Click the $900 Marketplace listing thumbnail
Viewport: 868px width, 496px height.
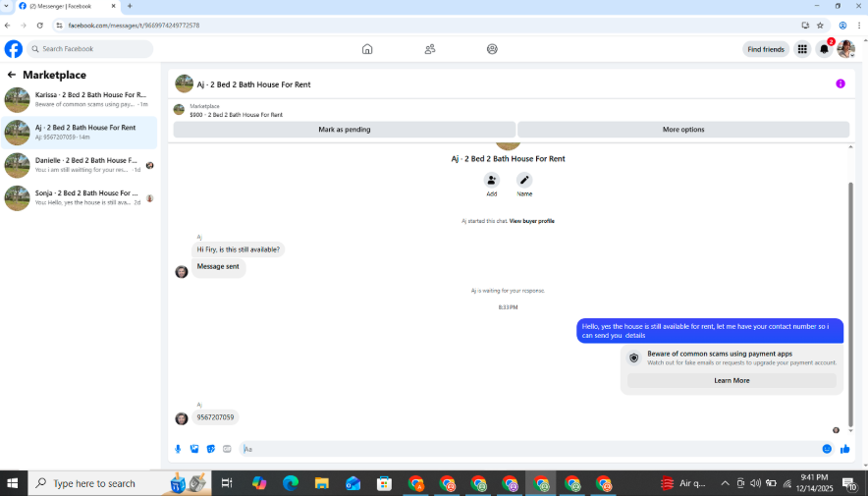179,110
